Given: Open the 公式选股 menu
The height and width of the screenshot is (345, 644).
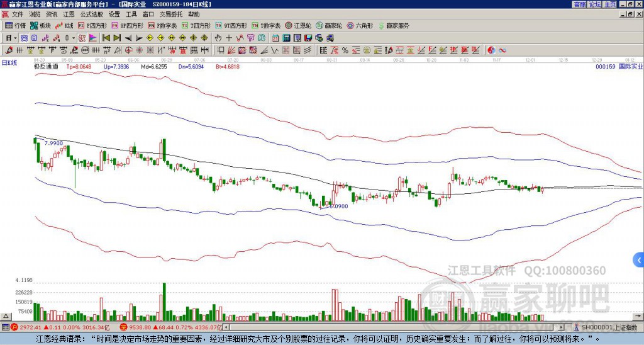Looking at the screenshot, I should 91,13.
